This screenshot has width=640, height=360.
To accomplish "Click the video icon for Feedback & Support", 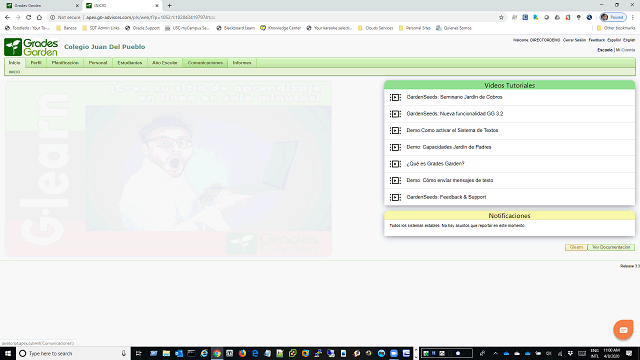I will point(395,197).
